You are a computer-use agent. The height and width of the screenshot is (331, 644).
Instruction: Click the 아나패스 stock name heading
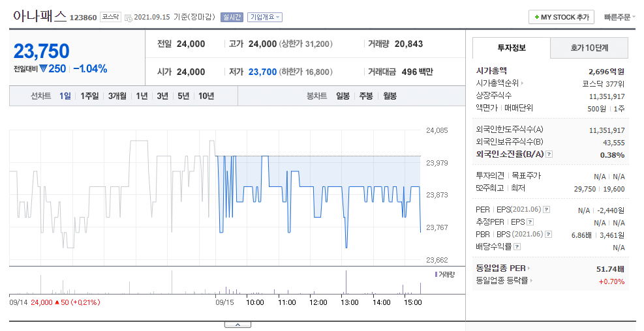point(39,16)
